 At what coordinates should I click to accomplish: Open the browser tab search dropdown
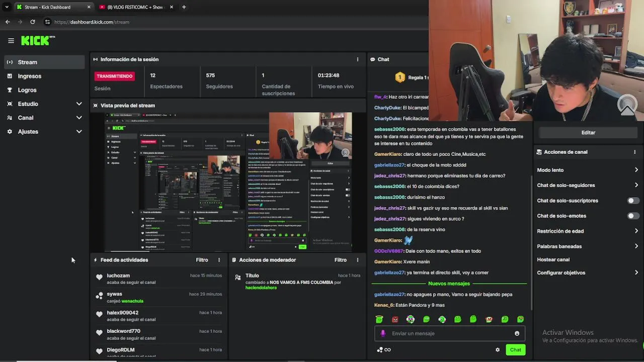pyautogui.click(x=7, y=7)
